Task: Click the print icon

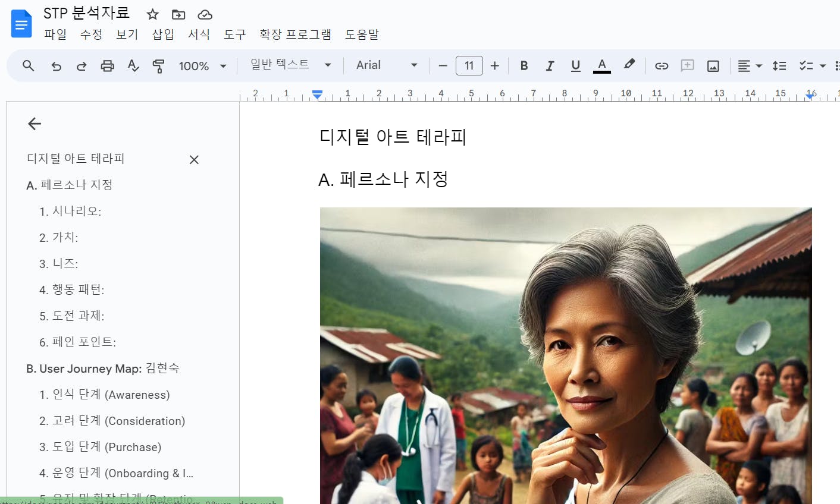Action: coord(107,66)
